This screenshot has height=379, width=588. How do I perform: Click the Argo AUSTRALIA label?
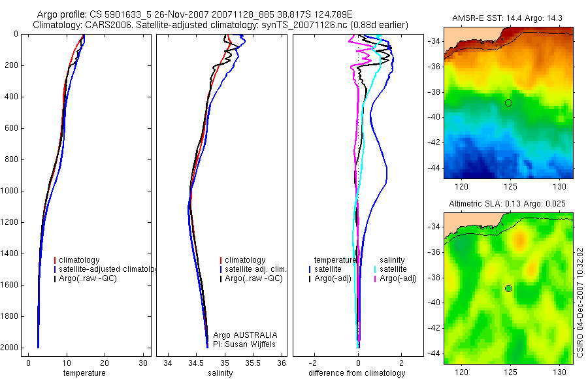[245, 335]
